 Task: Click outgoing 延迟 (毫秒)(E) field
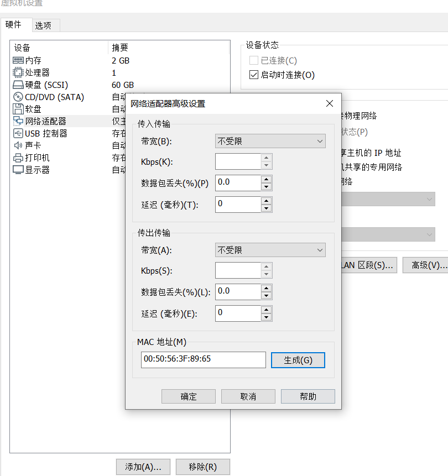238,313
